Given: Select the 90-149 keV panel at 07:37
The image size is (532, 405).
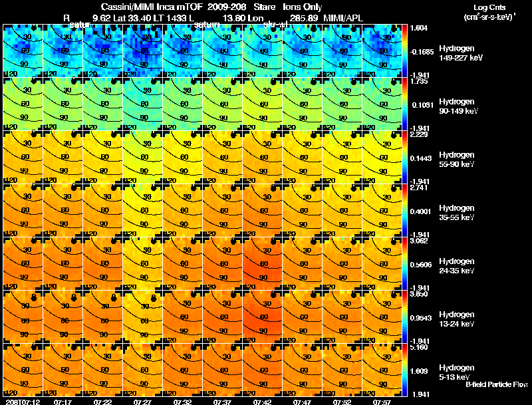Looking at the screenshot, I should (x=223, y=104).
